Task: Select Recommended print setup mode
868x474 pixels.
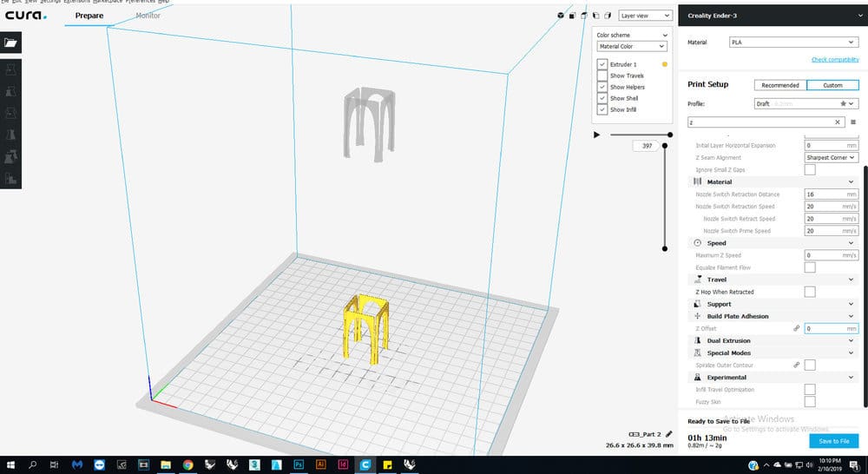Action: (780, 85)
